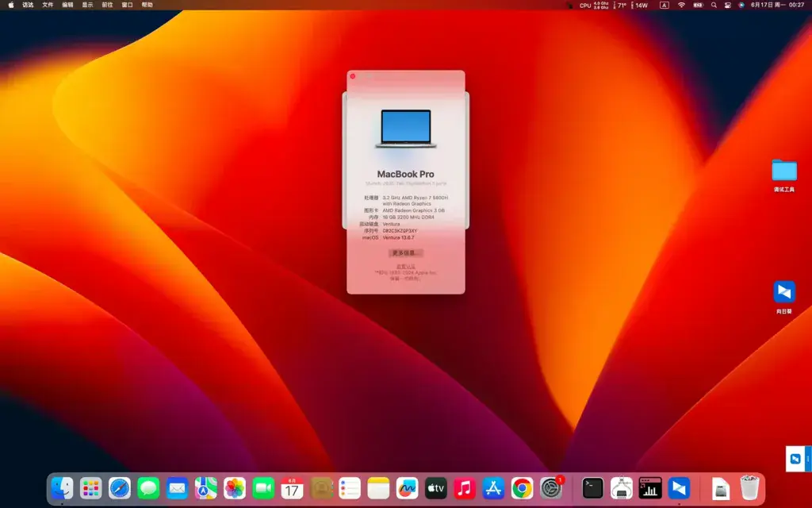Open the Wi-Fi status menu

681,6
